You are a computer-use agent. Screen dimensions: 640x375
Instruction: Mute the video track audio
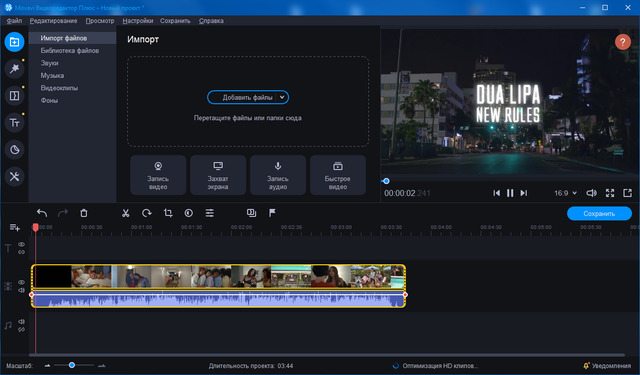pyautogui.click(x=21, y=290)
